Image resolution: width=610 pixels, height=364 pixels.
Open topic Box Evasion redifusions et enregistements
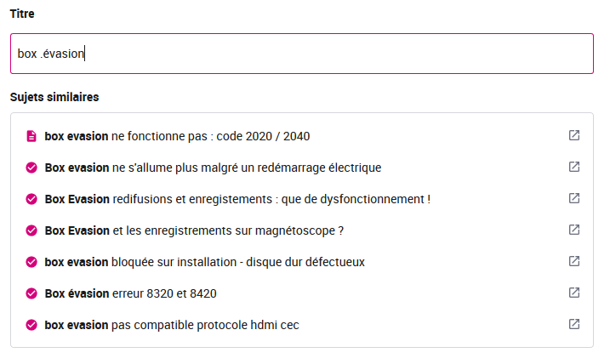tap(237, 199)
